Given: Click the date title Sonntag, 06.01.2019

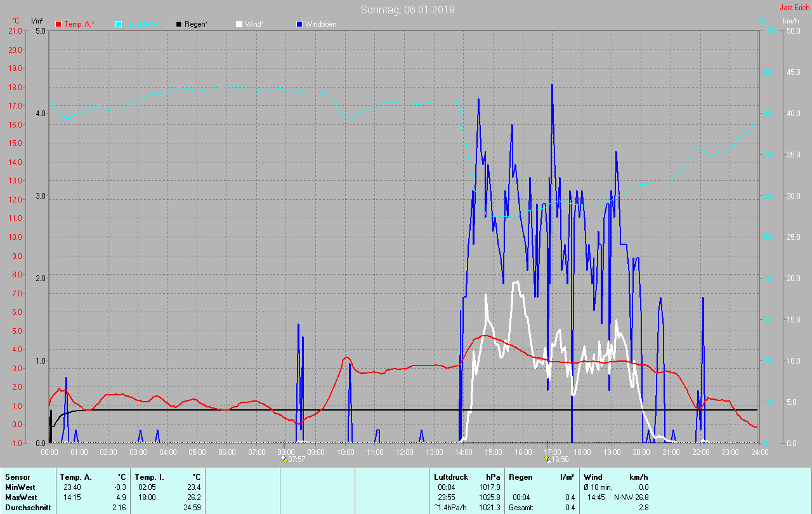Looking at the screenshot, I should pos(407,10).
